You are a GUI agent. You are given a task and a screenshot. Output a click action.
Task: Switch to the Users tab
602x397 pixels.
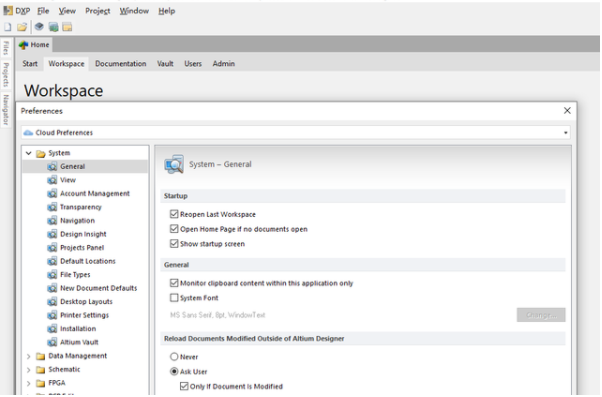tap(193, 64)
